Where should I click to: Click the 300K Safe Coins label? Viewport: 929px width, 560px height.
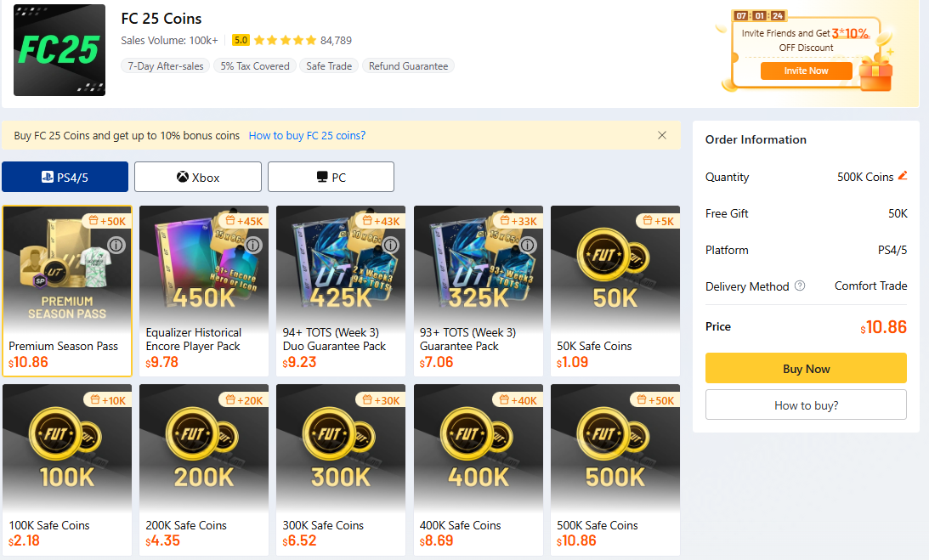tap(323, 525)
